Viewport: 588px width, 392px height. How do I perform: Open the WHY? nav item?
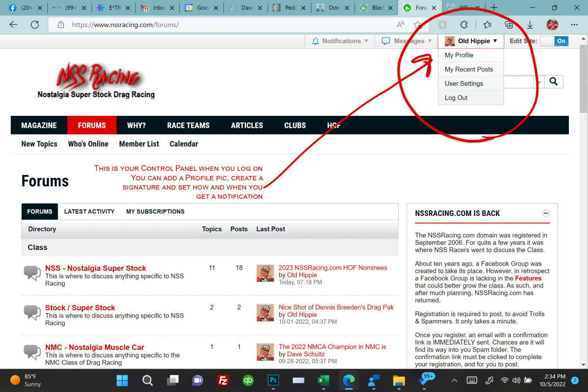(x=136, y=125)
